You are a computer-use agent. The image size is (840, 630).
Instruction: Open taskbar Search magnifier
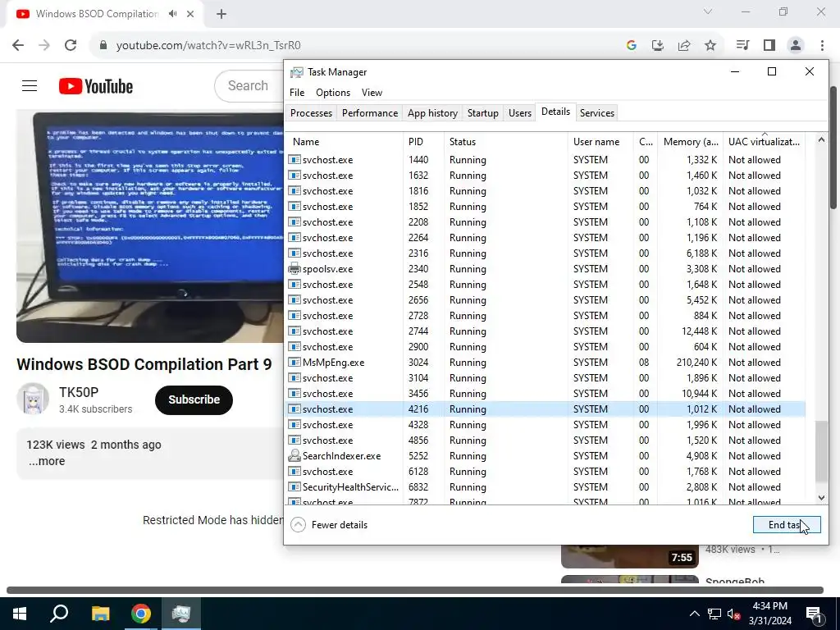point(59,614)
